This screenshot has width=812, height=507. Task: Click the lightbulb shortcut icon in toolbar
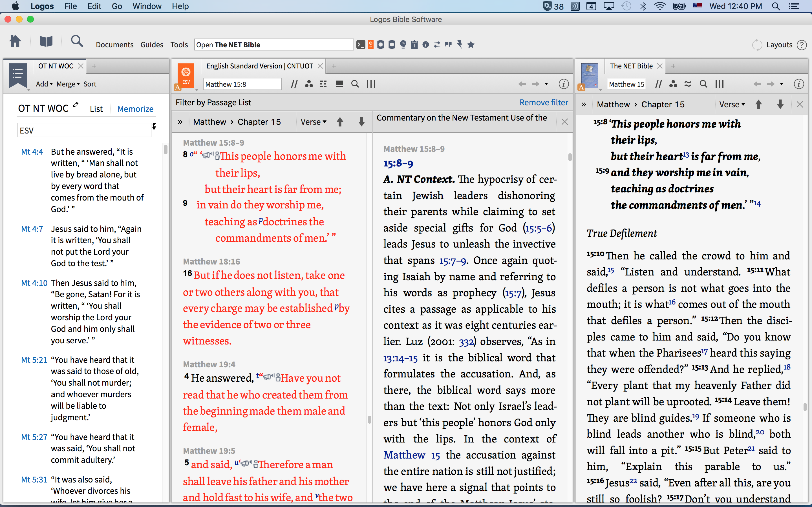pyautogui.click(x=403, y=45)
